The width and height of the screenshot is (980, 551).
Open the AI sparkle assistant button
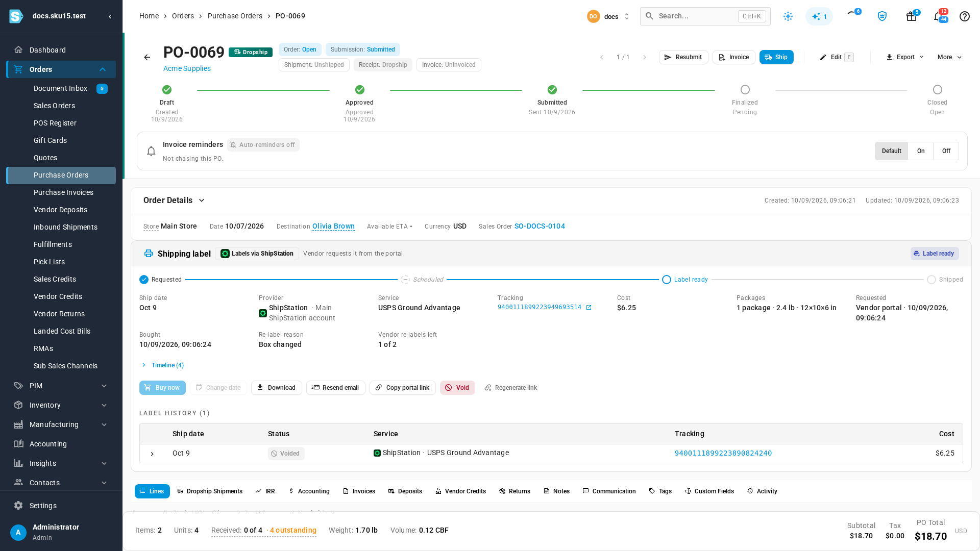click(x=819, y=16)
